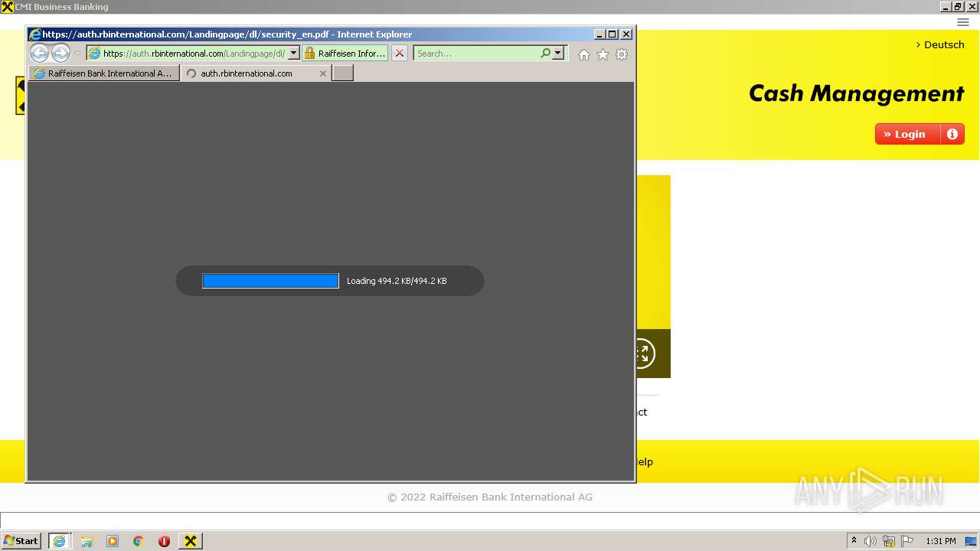Close the auth.rbinternational.com tab
The width and height of the screenshot is (980, 551).
(323, 73)
